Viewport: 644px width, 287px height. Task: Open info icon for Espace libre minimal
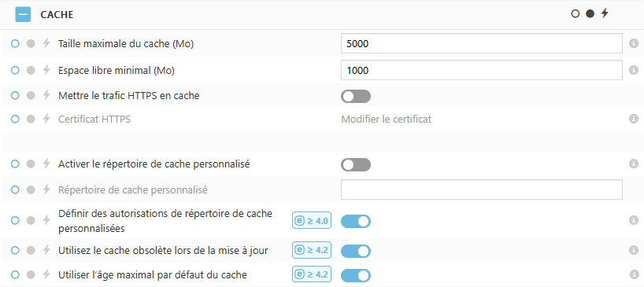coord(634,70)
